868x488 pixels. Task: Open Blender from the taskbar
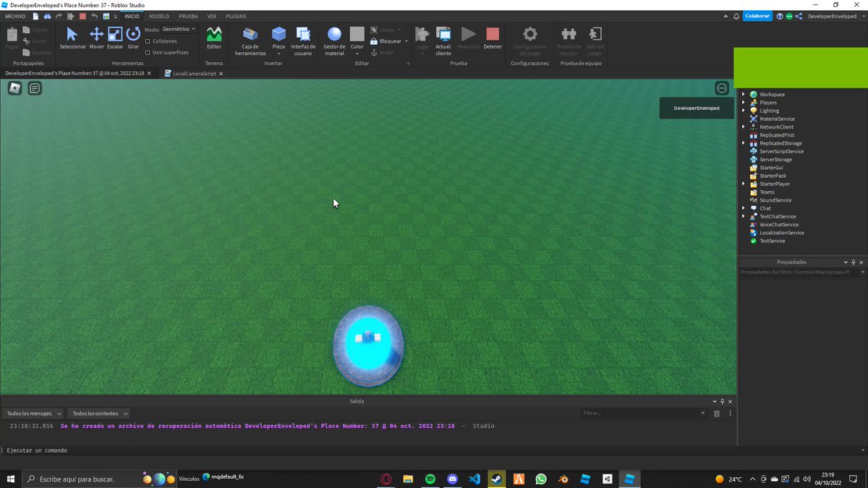click(563, 479)
